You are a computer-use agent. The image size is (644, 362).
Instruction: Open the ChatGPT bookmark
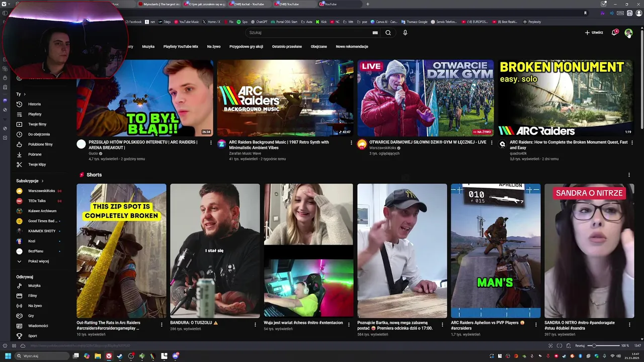click(x=259, y=22)
